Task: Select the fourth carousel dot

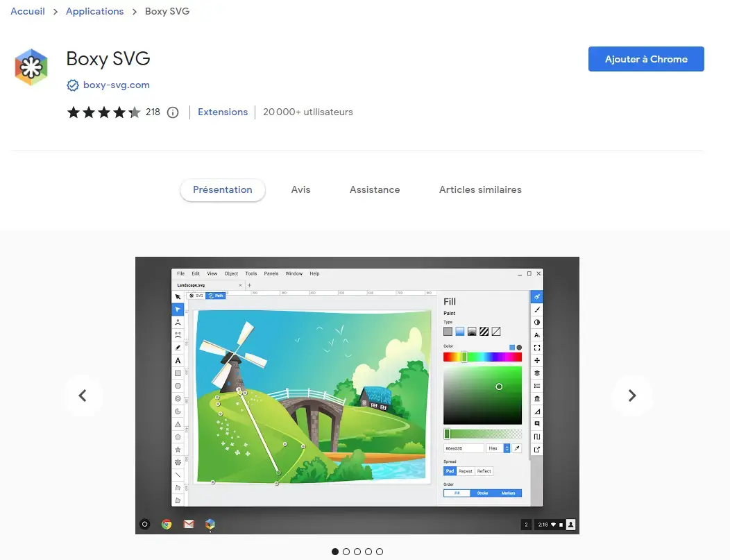Action: point(368,552)
